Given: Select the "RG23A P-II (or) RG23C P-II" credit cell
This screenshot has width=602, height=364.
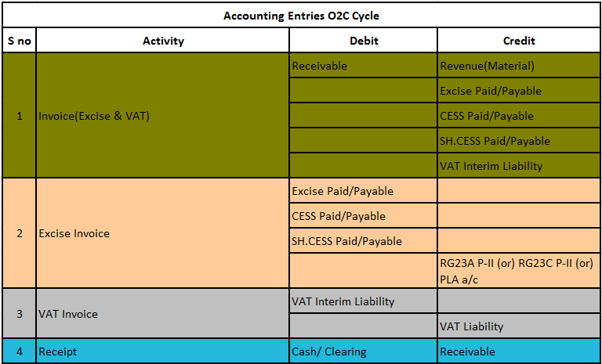Looking at the screenshot, I should (x=519, y=270).
